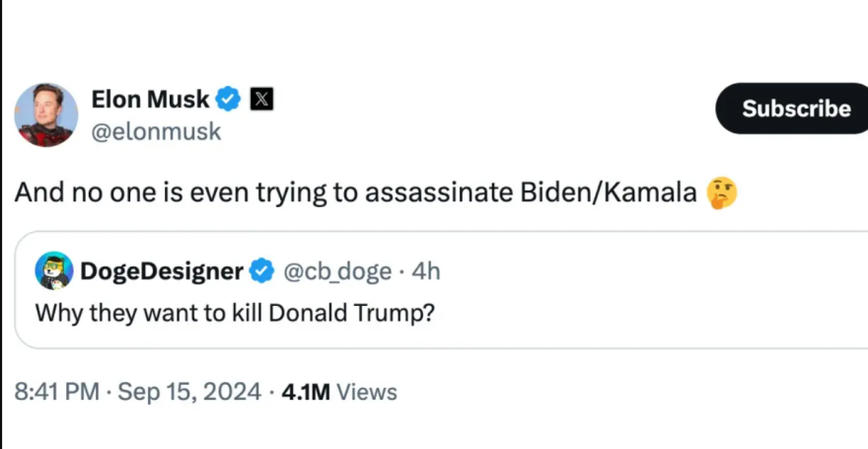Click the 8:41 PM post time
The image size is (868, 449).
pyautogui.click(x=57, y=392)
